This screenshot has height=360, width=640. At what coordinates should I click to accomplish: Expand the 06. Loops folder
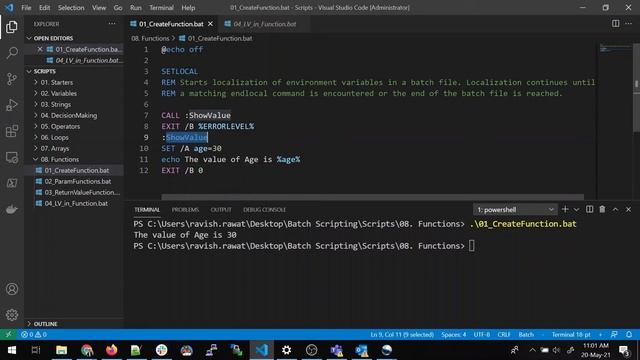pos(54,138)
